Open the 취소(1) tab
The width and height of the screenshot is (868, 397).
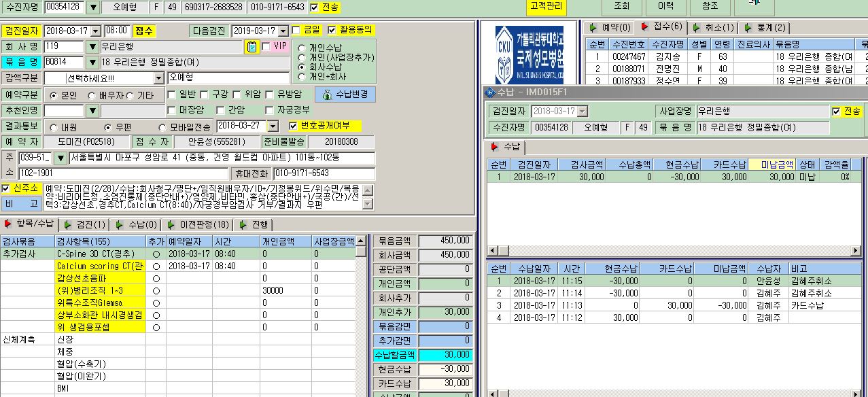click(712, 28)
